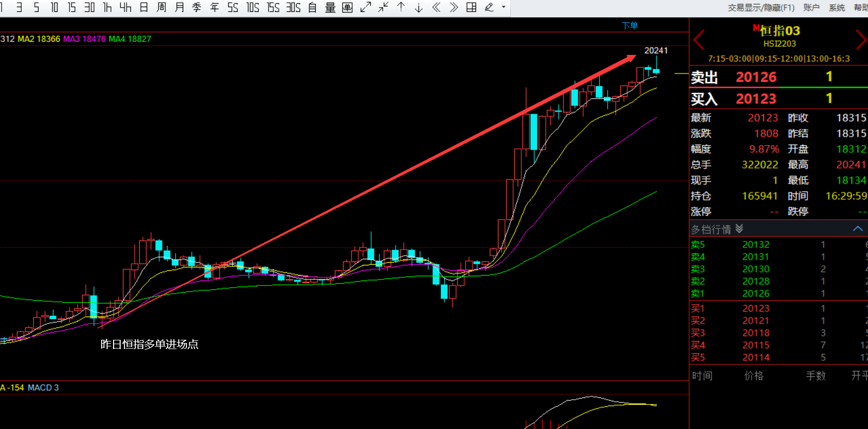Click 卖5 price 20132
This screenshot has width=868, height=429.
(x=756, y=245)
